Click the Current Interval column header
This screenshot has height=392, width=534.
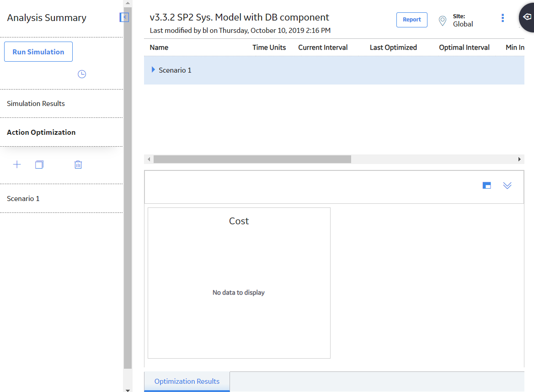point(323,48)
